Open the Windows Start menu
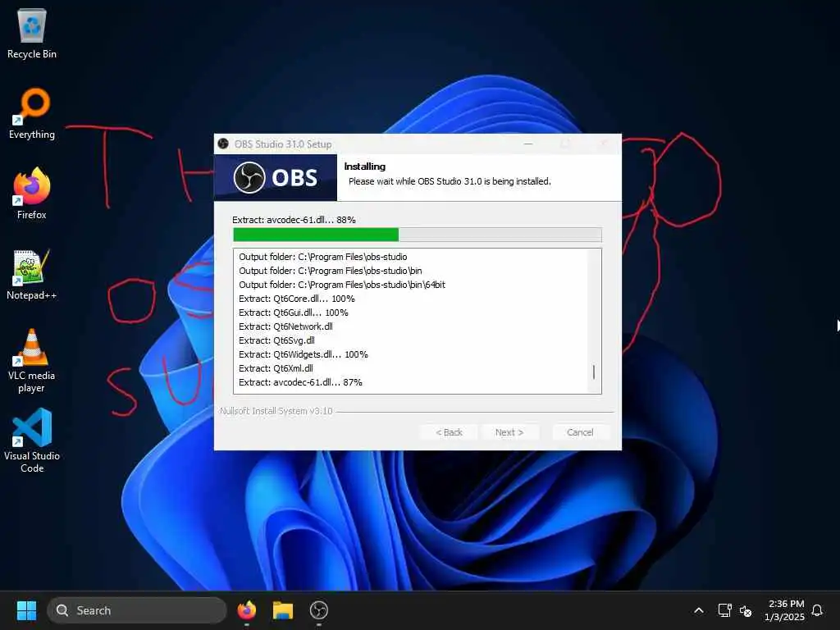840x630 pixels. pos(26,610)
